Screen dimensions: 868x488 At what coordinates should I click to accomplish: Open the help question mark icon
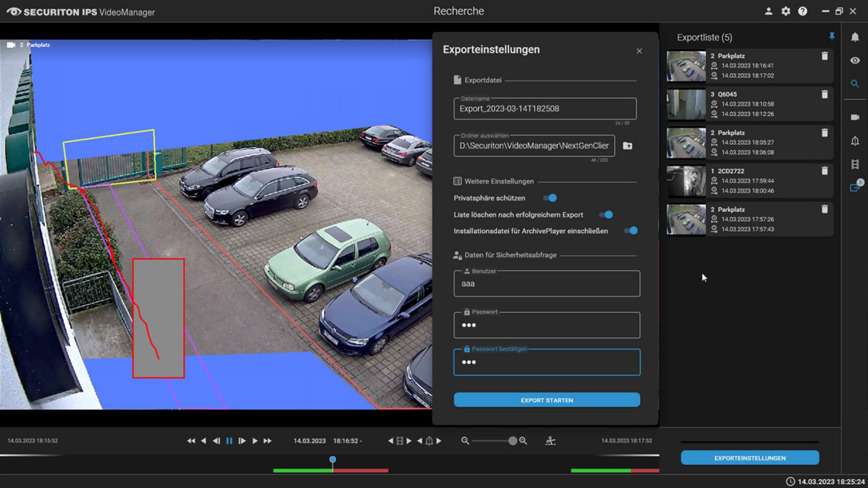[802, 11]
